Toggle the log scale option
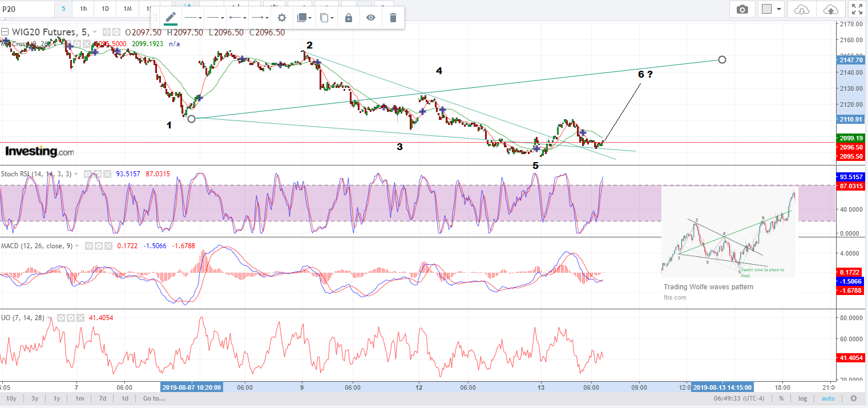This screenshot has height=408, width=868. click(x=803, y=398)
